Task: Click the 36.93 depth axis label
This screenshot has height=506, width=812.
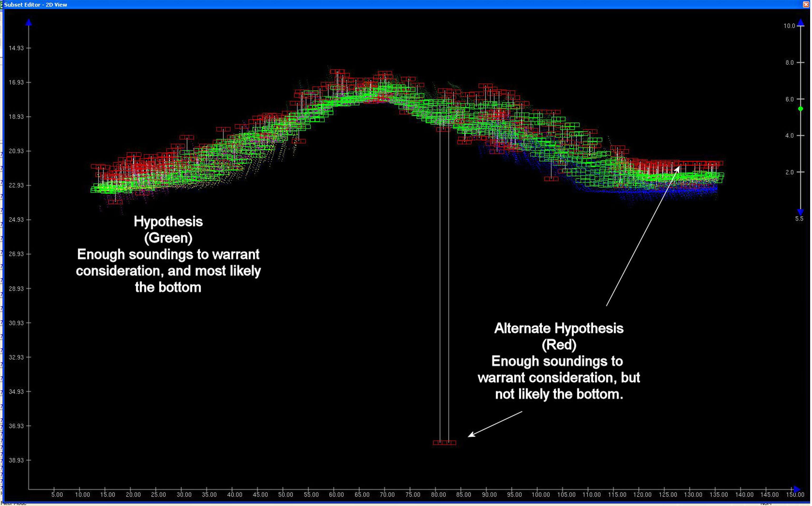Action: pos(16,426)
